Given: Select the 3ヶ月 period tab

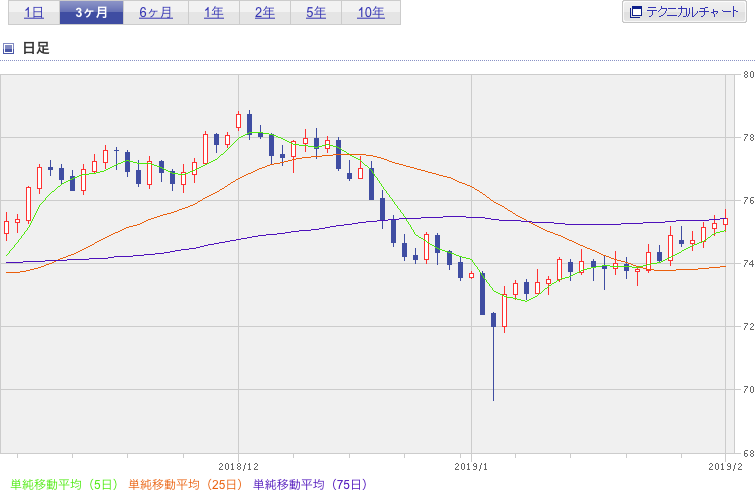Looking at the screenshot, I should point(91,13).
